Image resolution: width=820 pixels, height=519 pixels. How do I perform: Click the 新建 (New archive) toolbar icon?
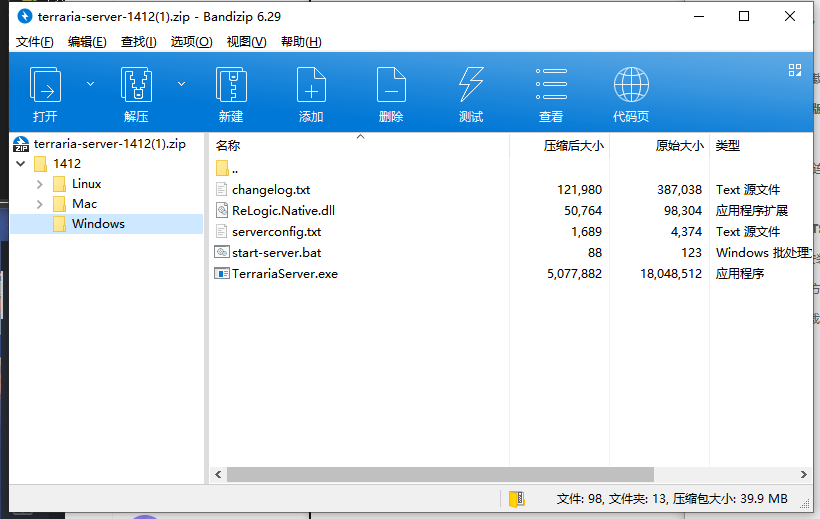[x=231, y=84]
